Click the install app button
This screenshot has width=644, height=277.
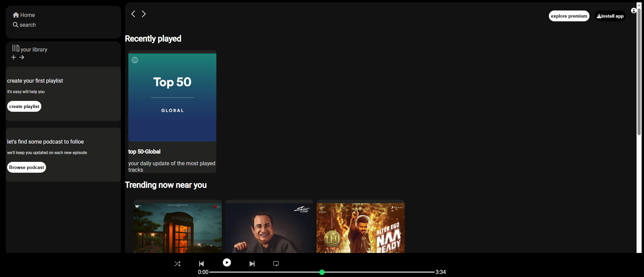610,16
